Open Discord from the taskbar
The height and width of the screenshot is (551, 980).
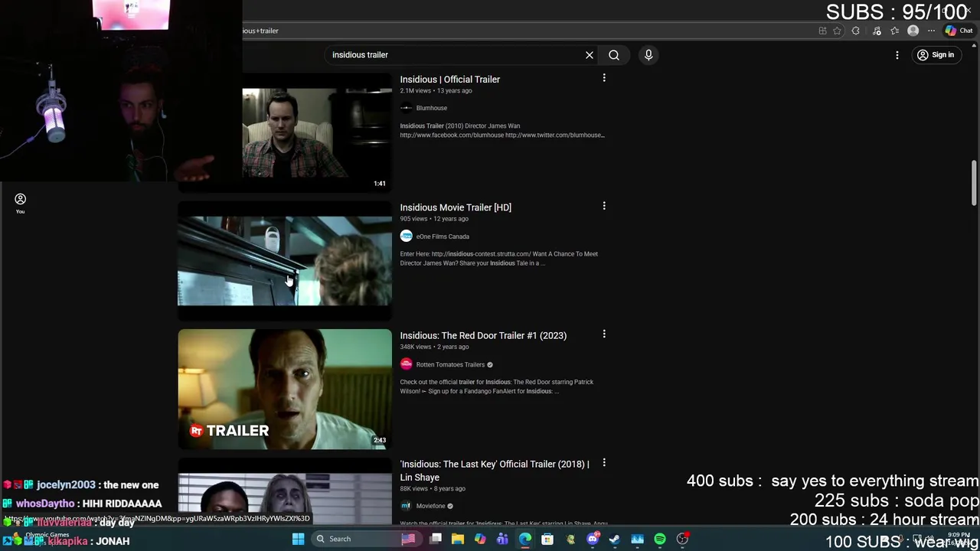coord(593,539)
